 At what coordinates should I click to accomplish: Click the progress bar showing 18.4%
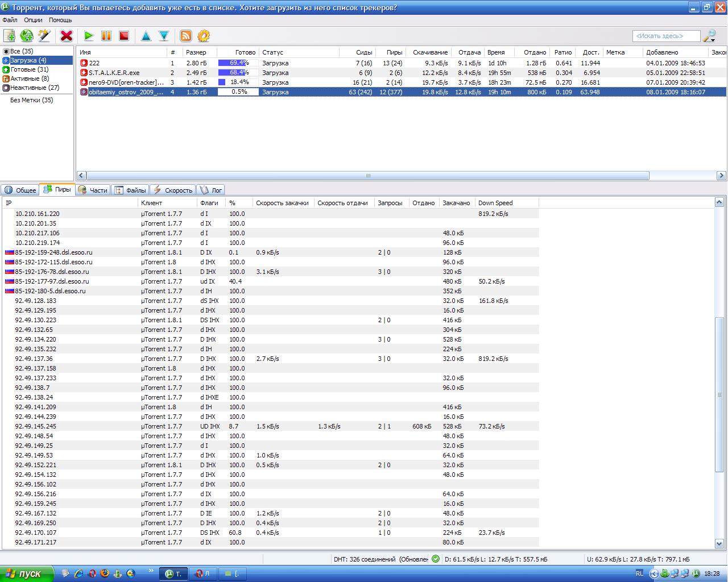tap(238, 82)
